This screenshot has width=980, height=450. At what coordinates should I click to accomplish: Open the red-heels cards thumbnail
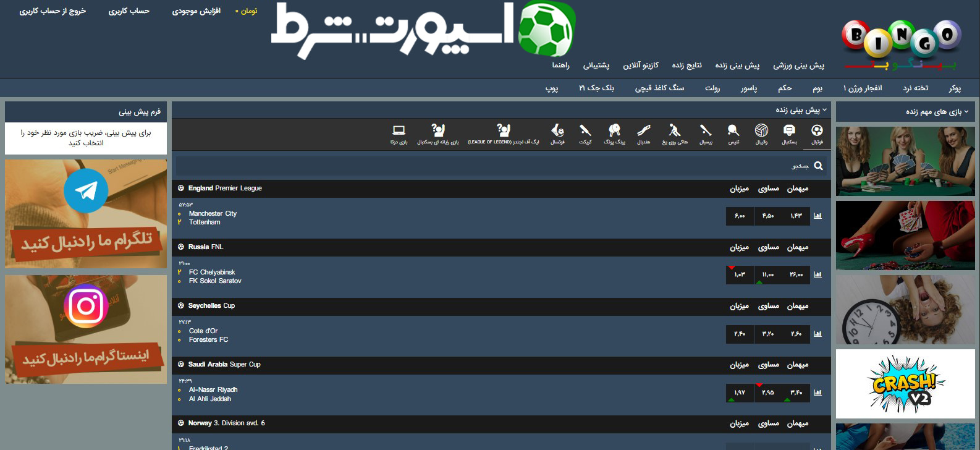pyautogui.click(x=905, y=235)
